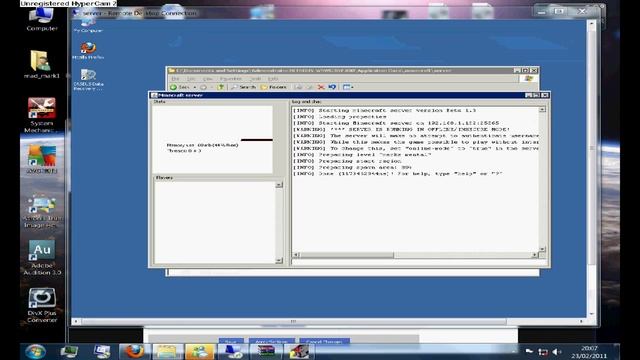Click the Remote Desktop Connection taskbar icon

tap(233, 351)
